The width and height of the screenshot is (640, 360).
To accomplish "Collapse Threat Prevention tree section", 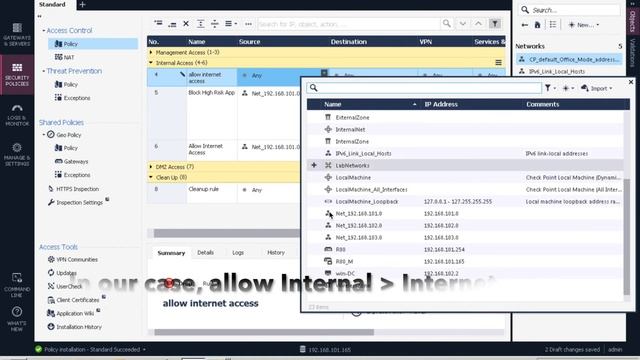I will point(44,71).
